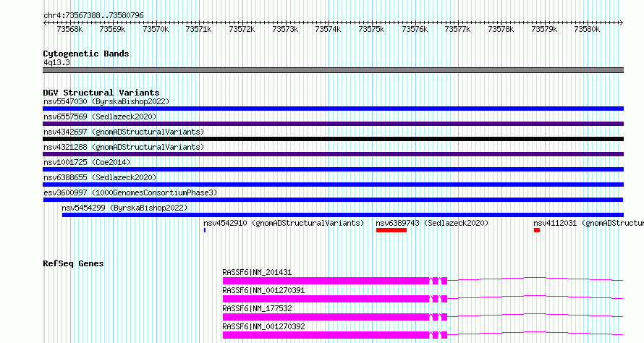Select the red bar under nsv6389743
Image resolution: width=644 pixels, height=343 pixels.
point(391,230)
